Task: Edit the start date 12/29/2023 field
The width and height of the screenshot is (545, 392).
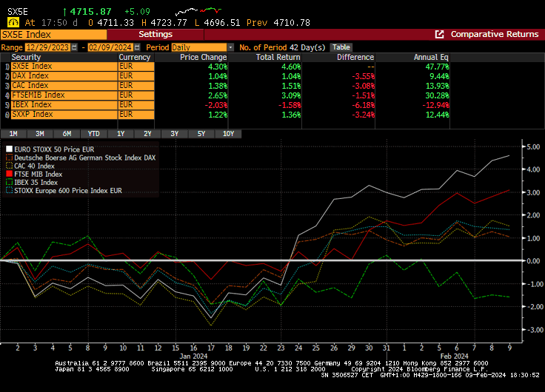Action: tap(48, 47)
